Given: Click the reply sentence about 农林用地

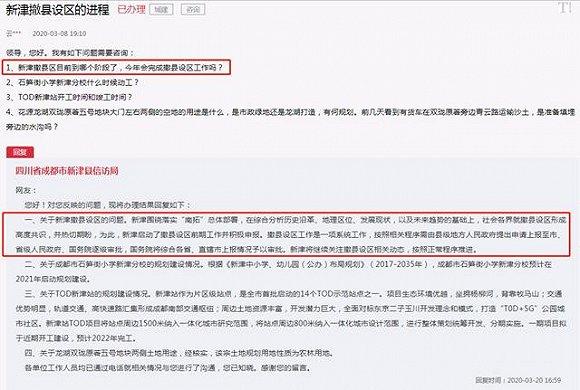Looking at the screenshot, I should (x=179, y=353).
